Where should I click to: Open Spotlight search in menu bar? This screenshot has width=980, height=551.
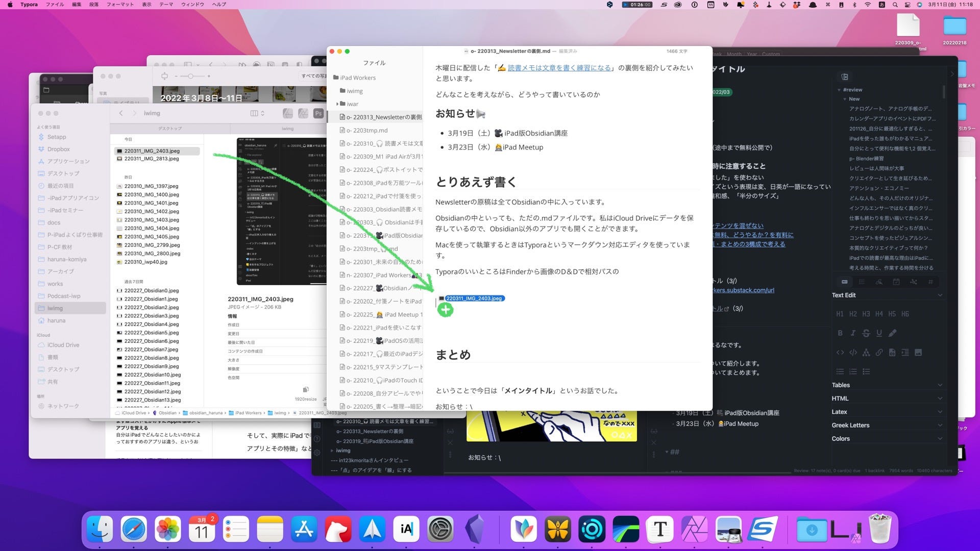895,5
